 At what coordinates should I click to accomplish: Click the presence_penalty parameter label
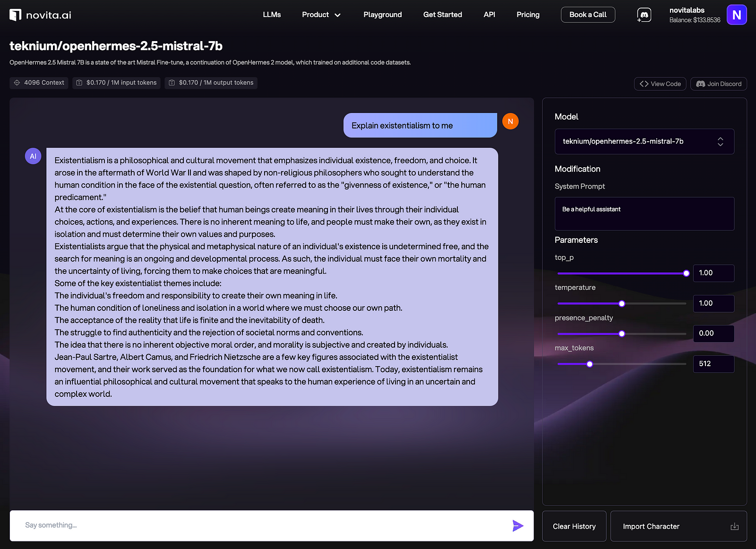[x=584, y=318]
